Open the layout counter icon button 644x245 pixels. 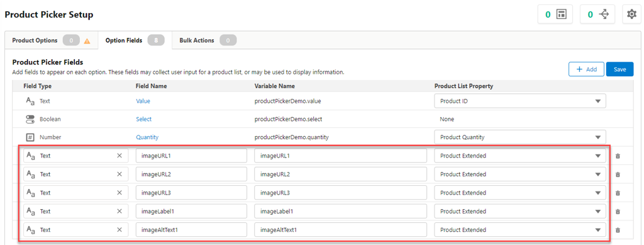pos(555,14)
